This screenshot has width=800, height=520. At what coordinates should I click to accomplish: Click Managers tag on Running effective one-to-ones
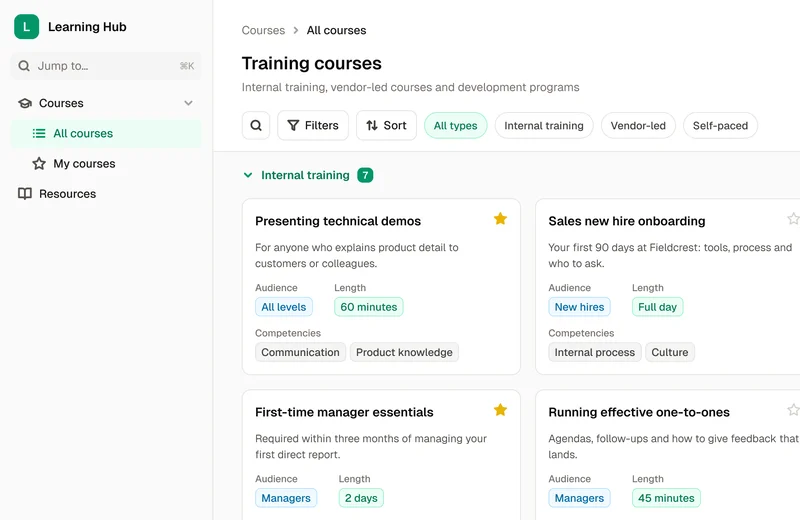pos(579,498)
